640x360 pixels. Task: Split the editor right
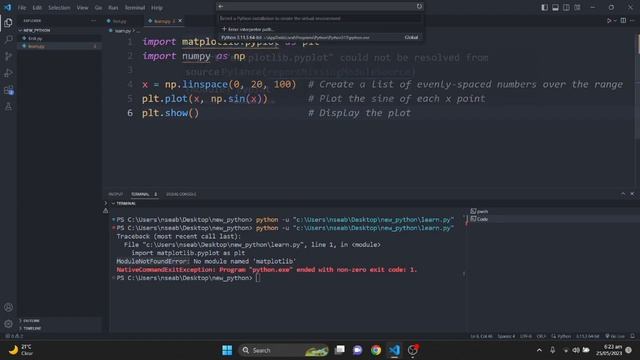623,20
